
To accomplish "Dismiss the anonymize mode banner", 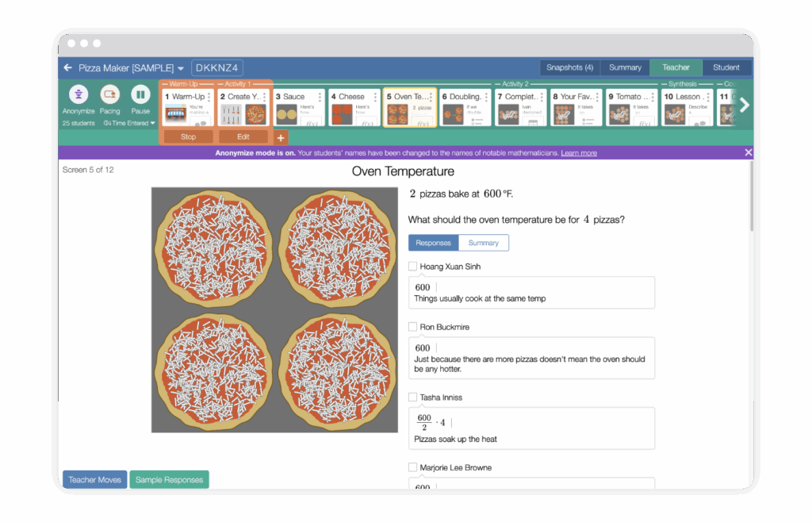I will point(748,152).
